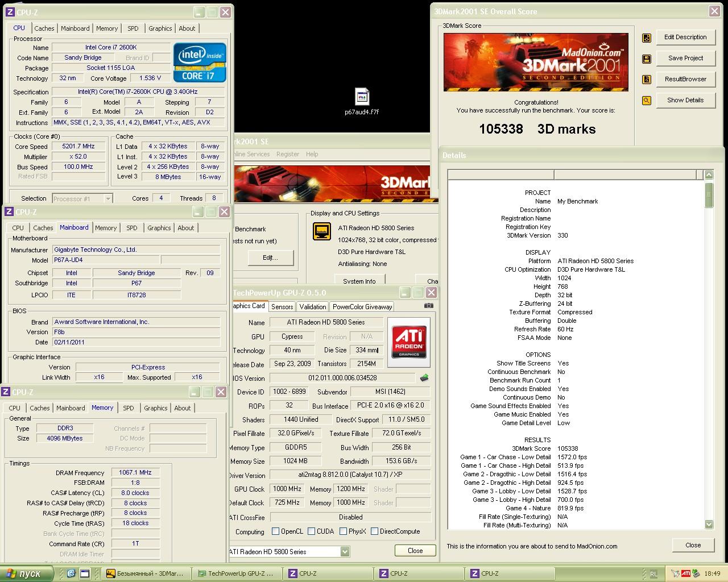The image size is (728, 582).
Task: Click the System Info button in 3DMark
Action: tap(359, 281)
